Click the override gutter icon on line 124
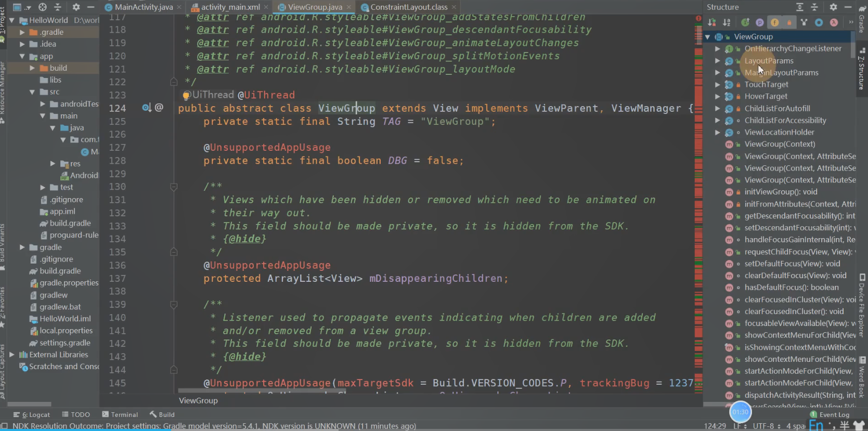868x431 pixels. pos(147,108)
